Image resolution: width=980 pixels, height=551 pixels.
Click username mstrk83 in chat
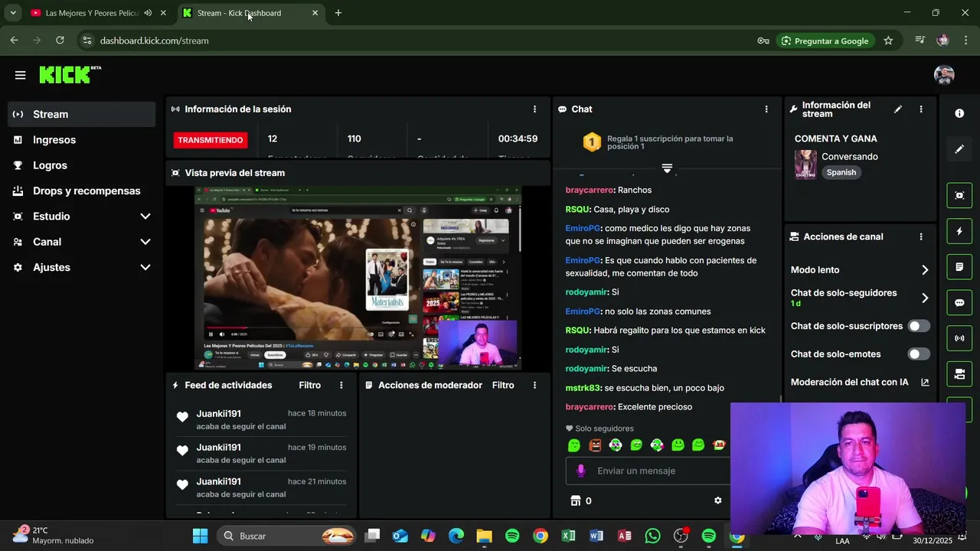[x=583, y=388]
